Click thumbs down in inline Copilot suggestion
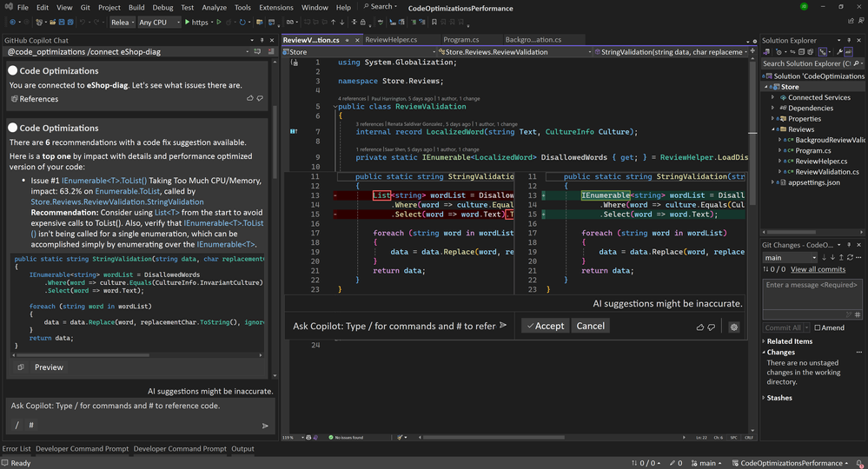 pyautogui.click(x=712, y=327)
